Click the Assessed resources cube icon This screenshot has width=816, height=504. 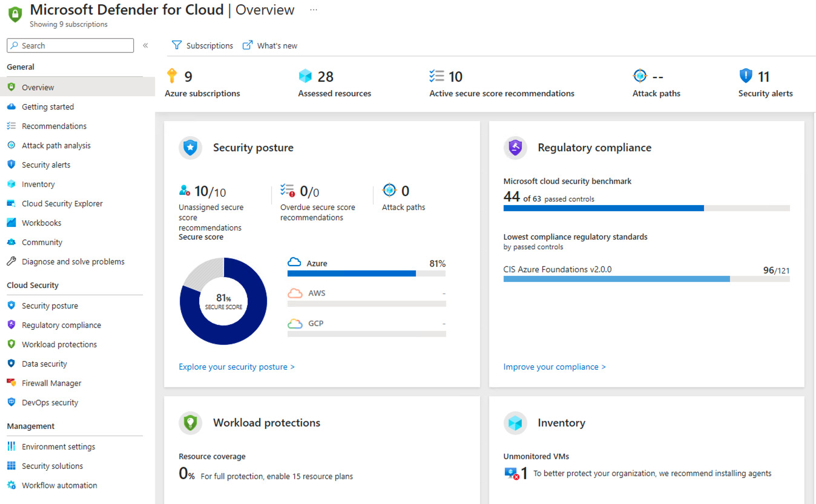coord(305,76)
